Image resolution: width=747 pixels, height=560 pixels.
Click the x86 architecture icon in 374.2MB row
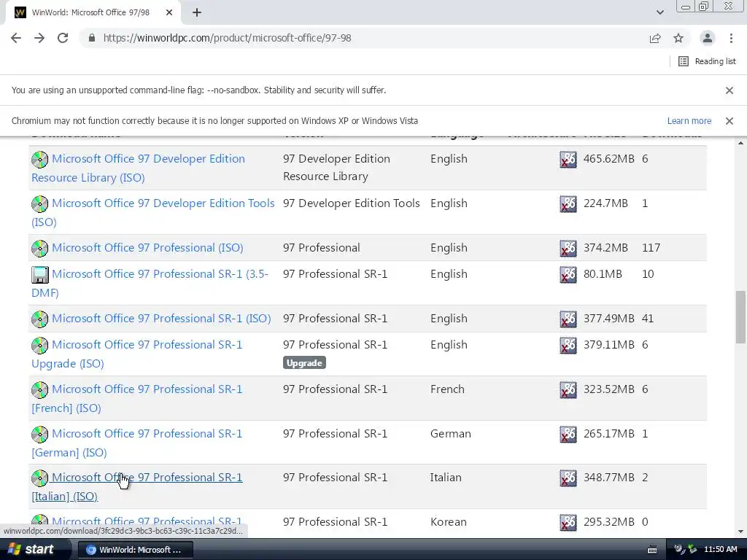click(568, 249)
